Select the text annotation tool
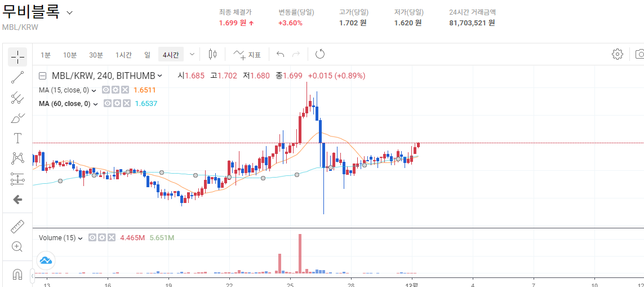Image resolution: width=644 pixels, height=287 pixels. pos(17,138)
